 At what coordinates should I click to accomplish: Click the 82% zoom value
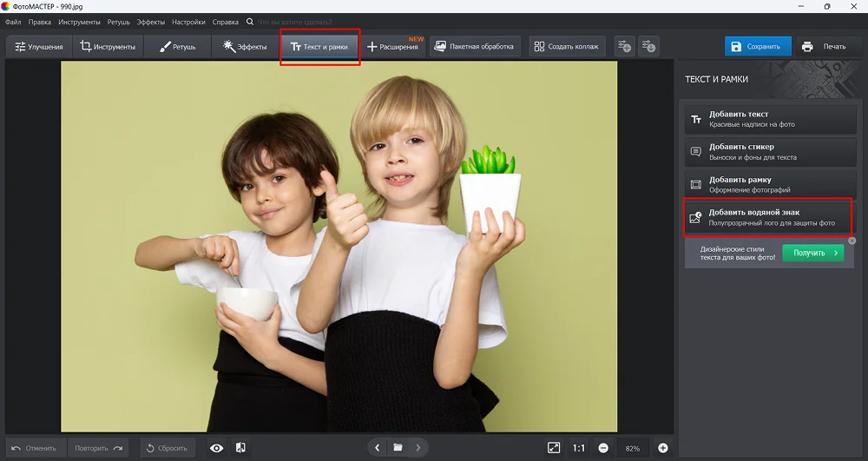coord(633,448)
